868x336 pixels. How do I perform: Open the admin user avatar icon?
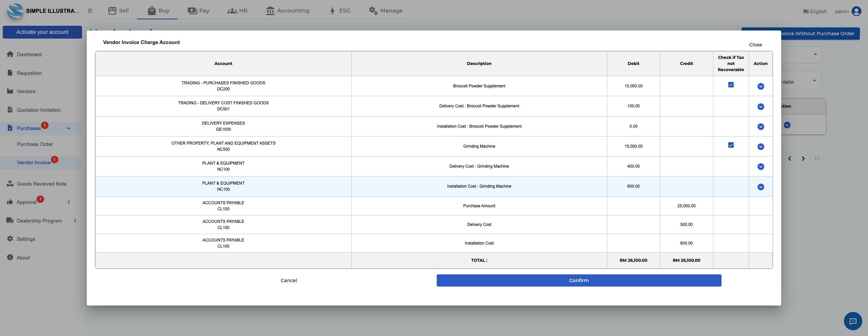click(x=856, y=11)
